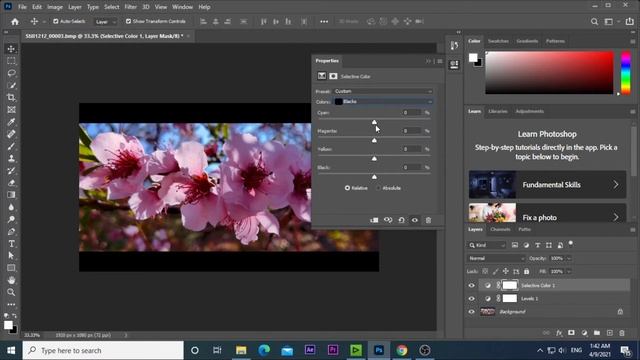
Task: Switch to the Adjustments tab
Action: tap(529, 111)
